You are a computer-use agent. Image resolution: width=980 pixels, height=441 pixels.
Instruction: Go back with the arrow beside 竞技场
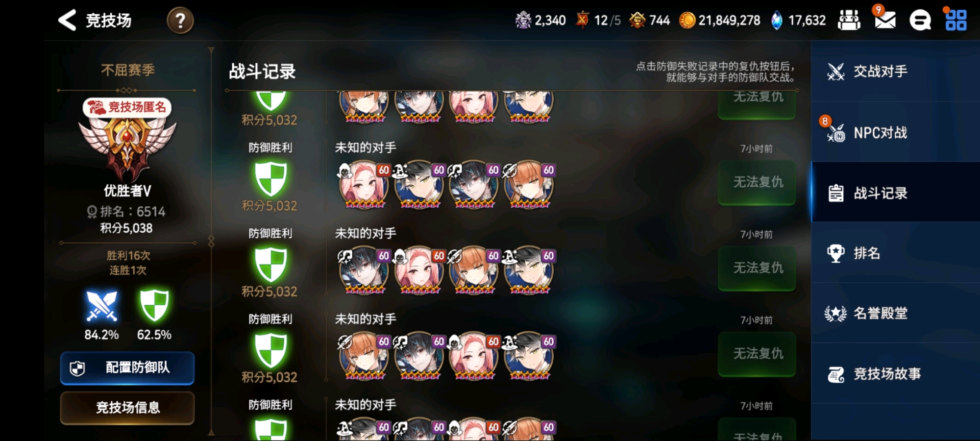pos(68,21)
